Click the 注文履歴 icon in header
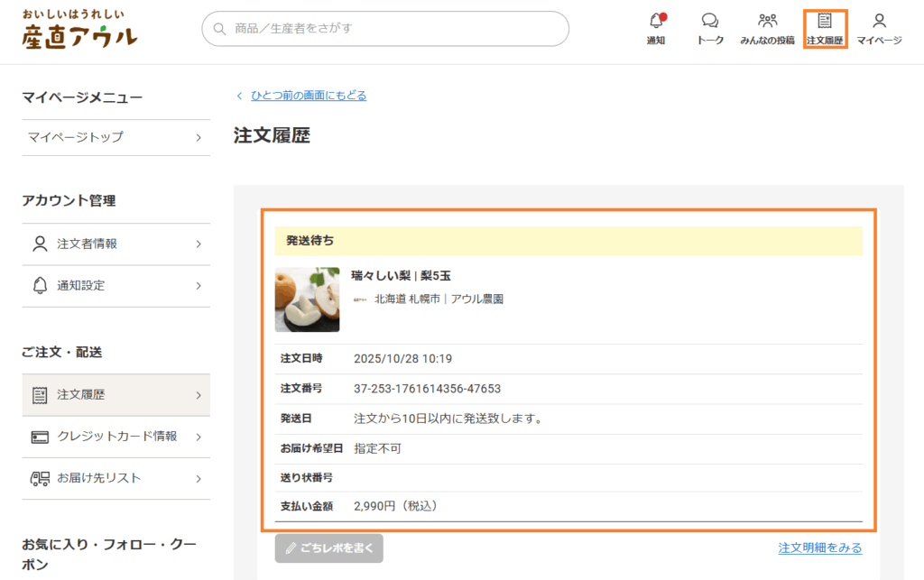Viewport: 924px width, 580px height. pyautogui.click(x=825, y=22)
